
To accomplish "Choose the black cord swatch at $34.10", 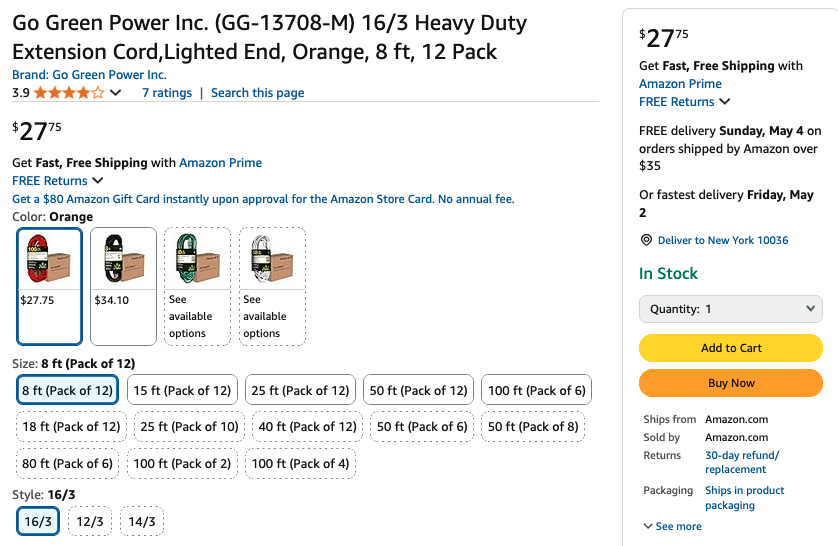I will [x=123, y=285].
